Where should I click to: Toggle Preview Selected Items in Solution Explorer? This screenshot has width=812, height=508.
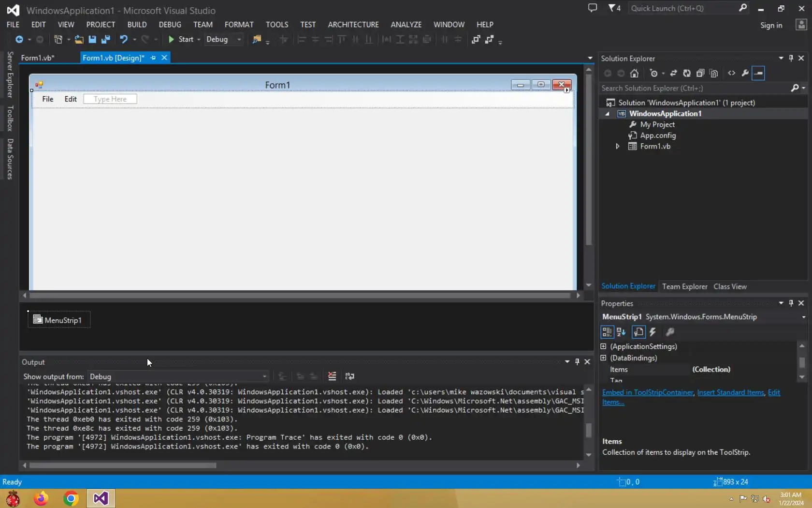(759, 74)
